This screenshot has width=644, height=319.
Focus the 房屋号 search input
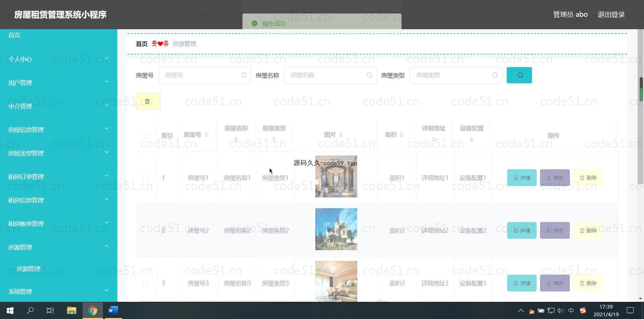pos(205,75)
